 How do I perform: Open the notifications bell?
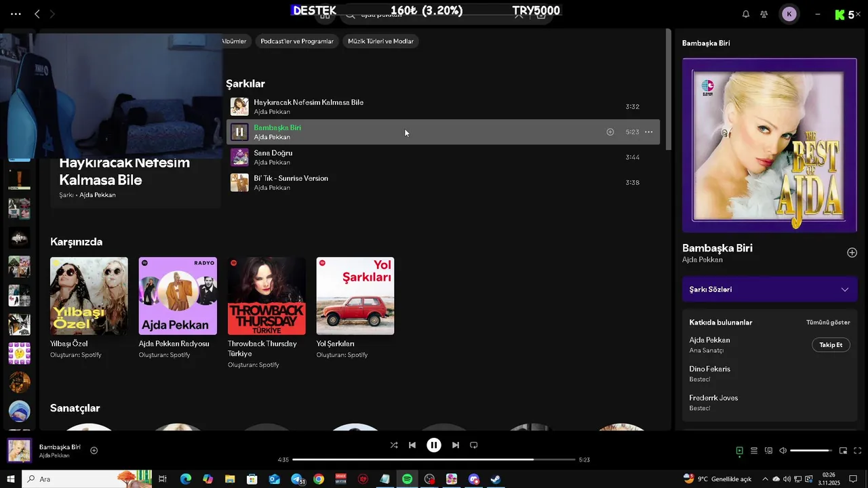[746, 14]
